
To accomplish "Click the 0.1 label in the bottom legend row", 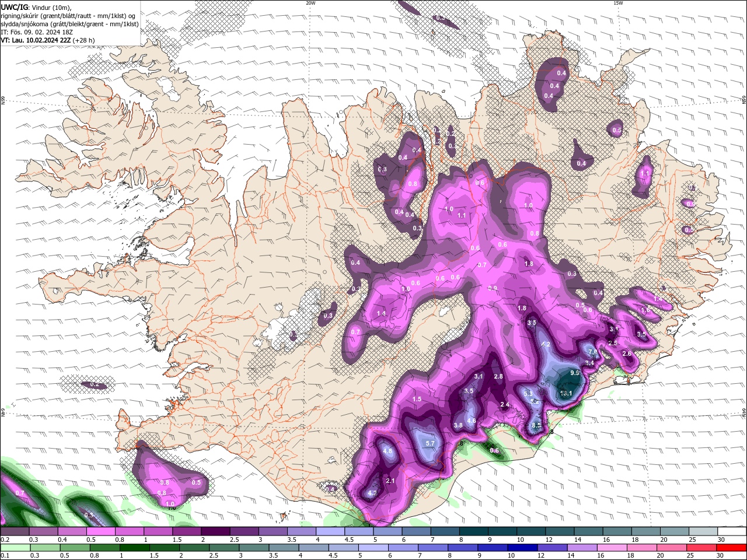I will [5, 556].
